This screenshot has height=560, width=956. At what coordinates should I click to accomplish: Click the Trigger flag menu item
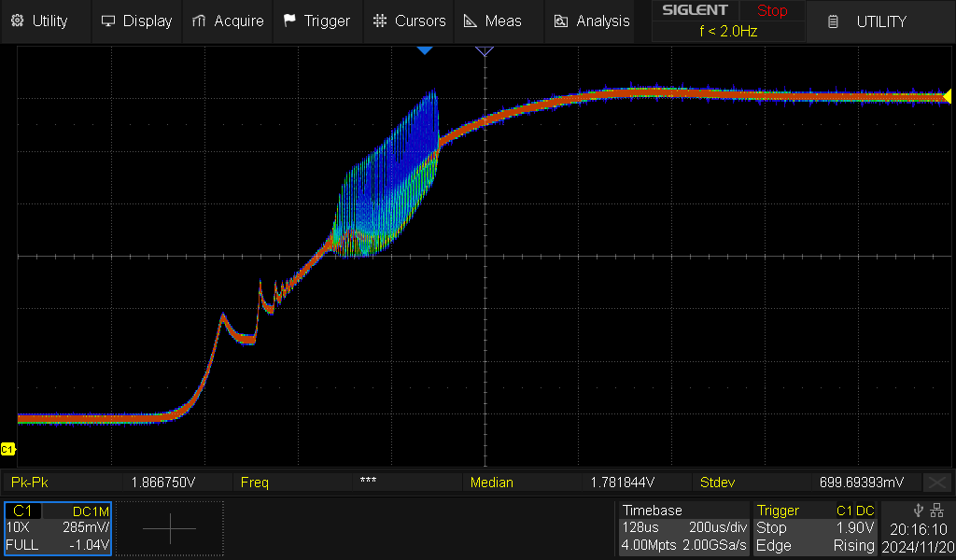[316, 21]
